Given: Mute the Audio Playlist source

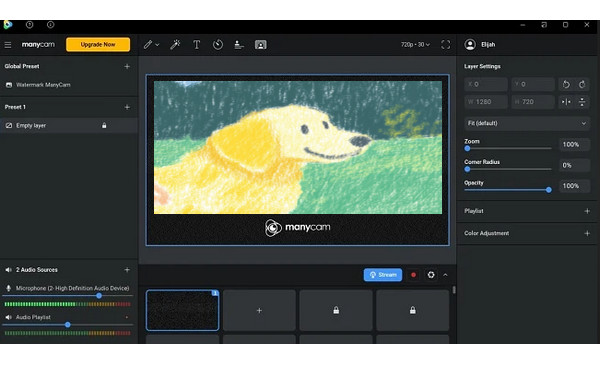Looking at the screenshot, I should pos(8,317).
